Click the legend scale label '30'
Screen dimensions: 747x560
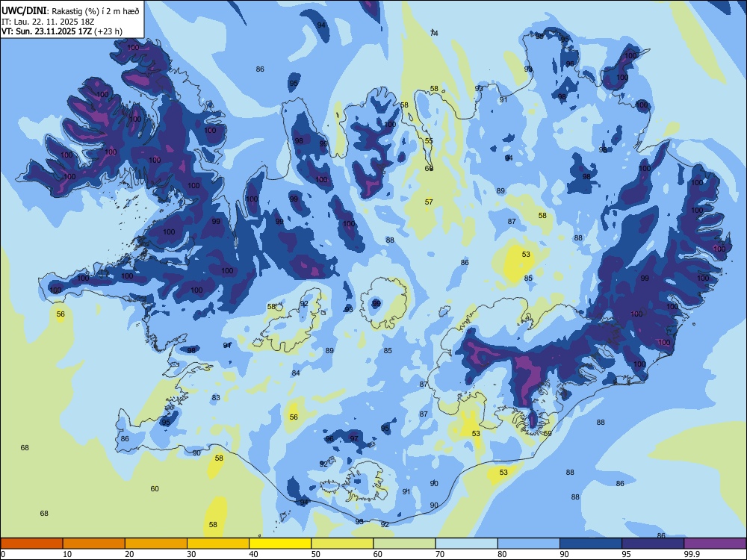(191, 554)
